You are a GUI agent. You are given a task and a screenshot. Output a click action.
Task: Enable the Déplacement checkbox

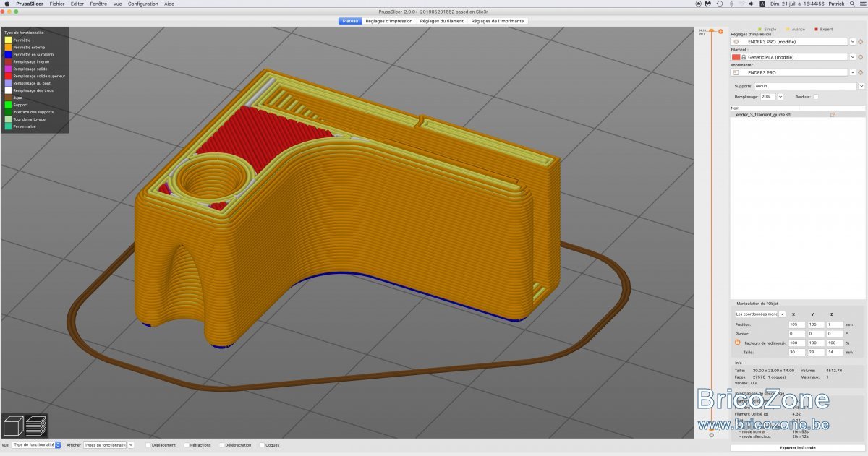[148, 445]
